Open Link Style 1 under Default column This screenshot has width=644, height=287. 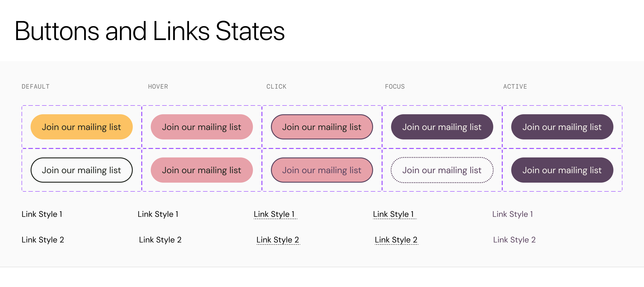coord(42,214)
